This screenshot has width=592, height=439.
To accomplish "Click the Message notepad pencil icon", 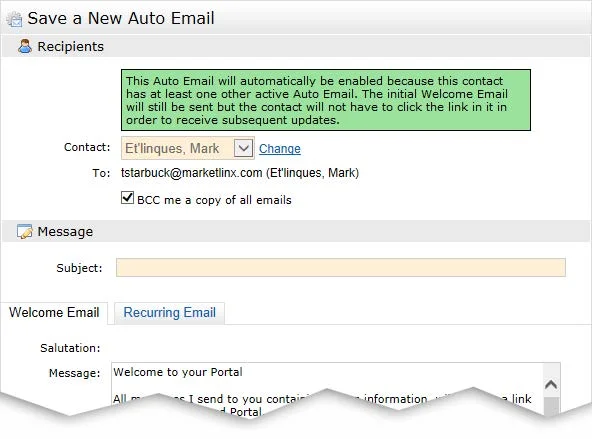I will (x=25, y=231).
